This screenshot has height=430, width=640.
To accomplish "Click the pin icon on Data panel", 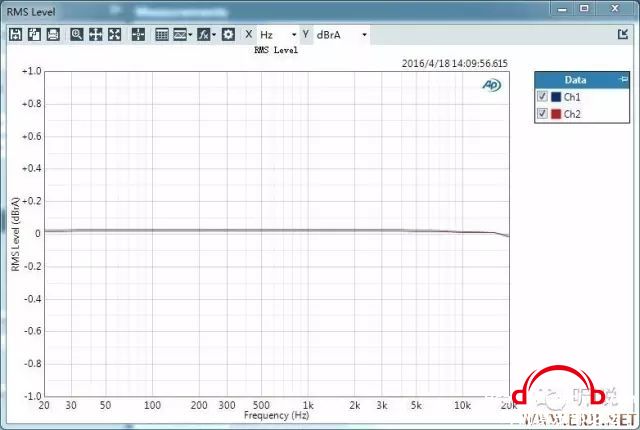I will [x=623, y=79].
